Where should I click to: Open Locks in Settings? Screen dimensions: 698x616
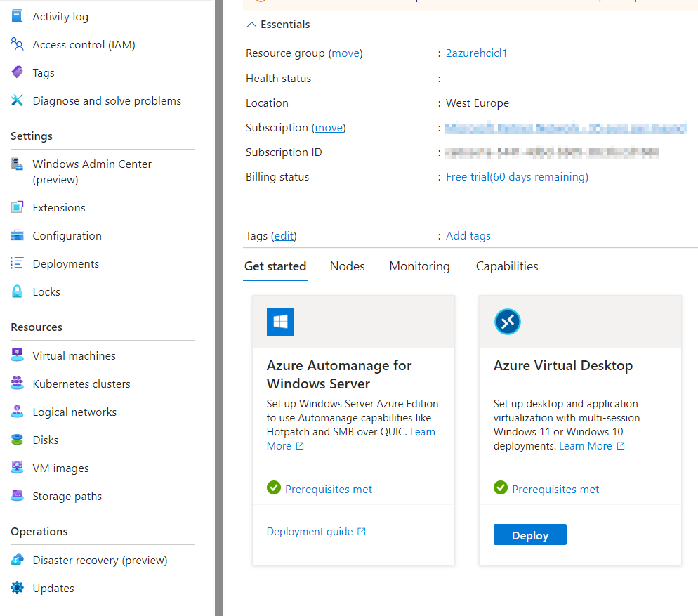[46, 291]
